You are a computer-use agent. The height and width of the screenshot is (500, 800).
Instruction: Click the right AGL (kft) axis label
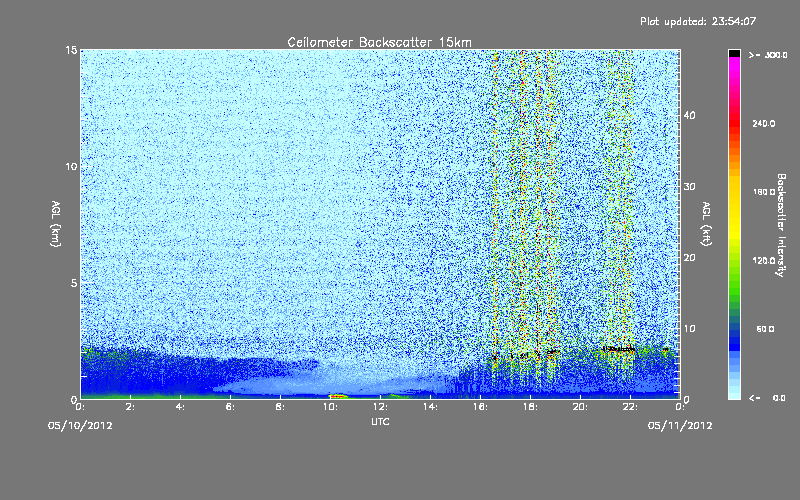pyautogui.click(x=706, y=224)
